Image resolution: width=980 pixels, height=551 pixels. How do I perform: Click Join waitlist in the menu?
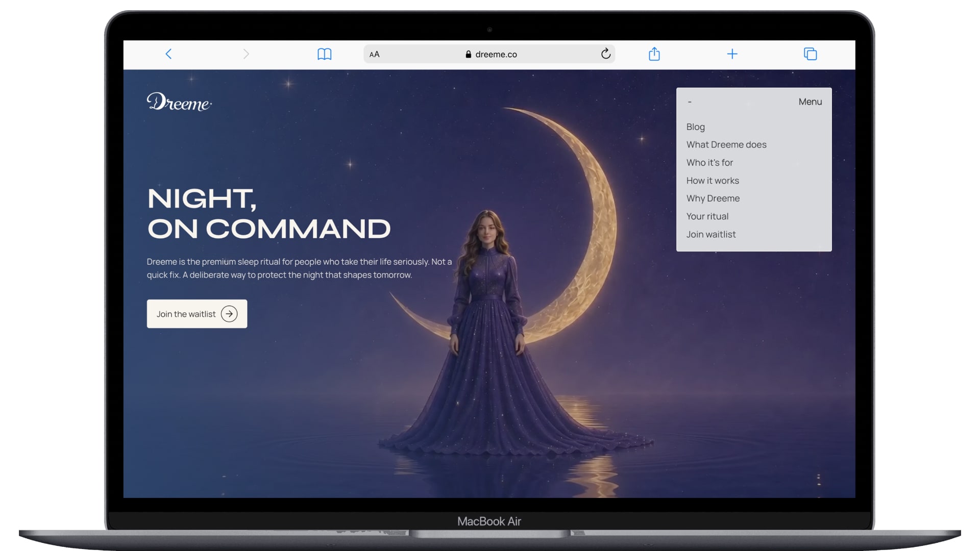(x=711, y=235)
